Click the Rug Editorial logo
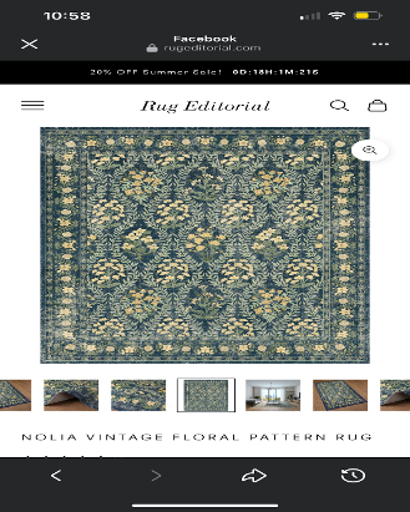Viewport: 410px width, 512px height. [205, 106]
